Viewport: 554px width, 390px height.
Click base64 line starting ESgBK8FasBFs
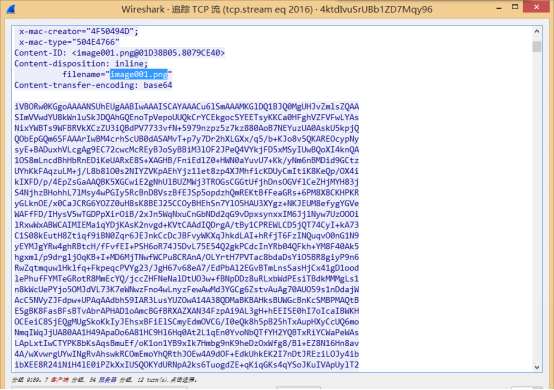coord(187,311)
